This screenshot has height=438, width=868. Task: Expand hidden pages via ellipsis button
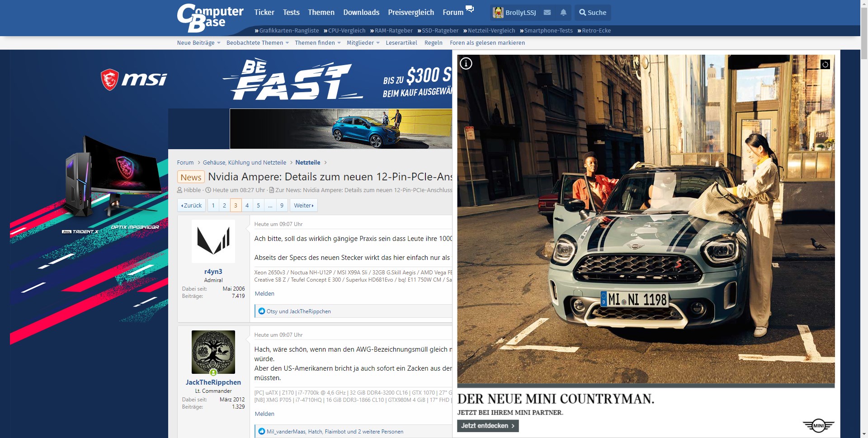(x=270, y=205)
